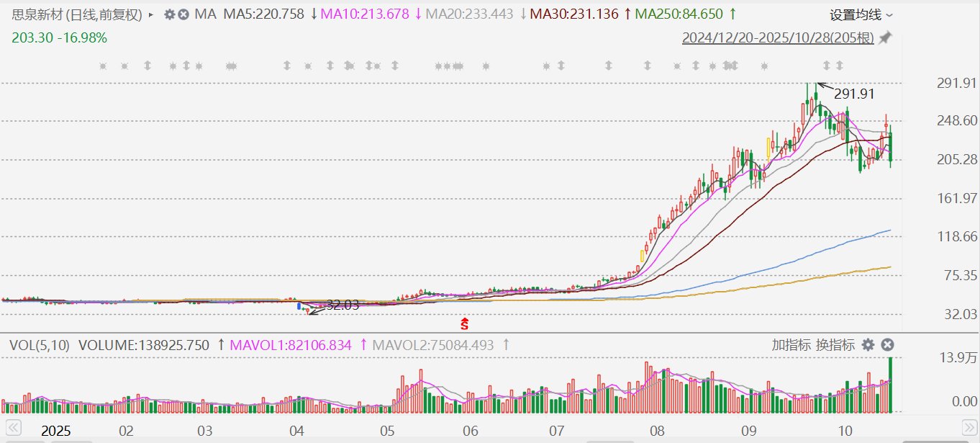
Task: Toggle the MA250 line label
Action: 679,14
